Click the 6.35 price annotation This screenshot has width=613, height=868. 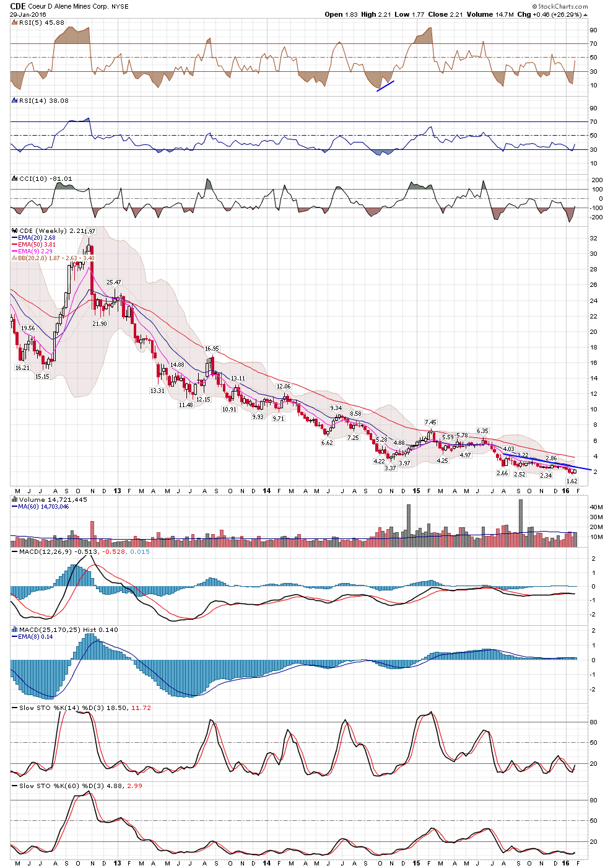[482, 431]
